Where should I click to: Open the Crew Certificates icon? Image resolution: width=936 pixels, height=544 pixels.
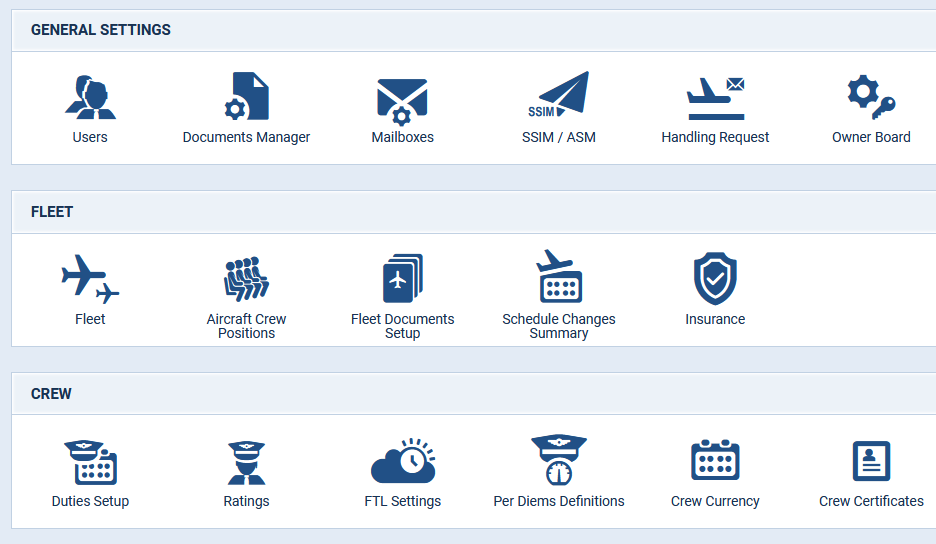click(x=872, y=461)
